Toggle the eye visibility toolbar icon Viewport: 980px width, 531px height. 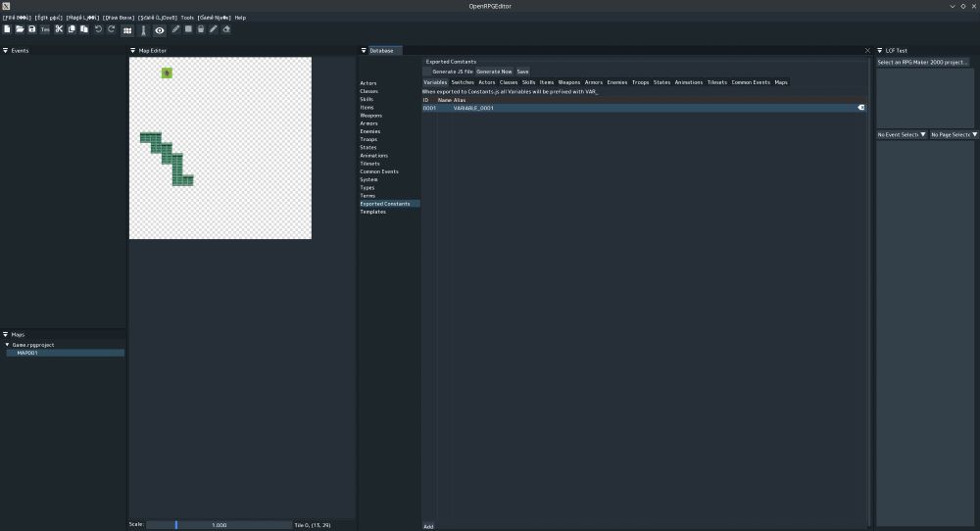(x=160, y=30)
